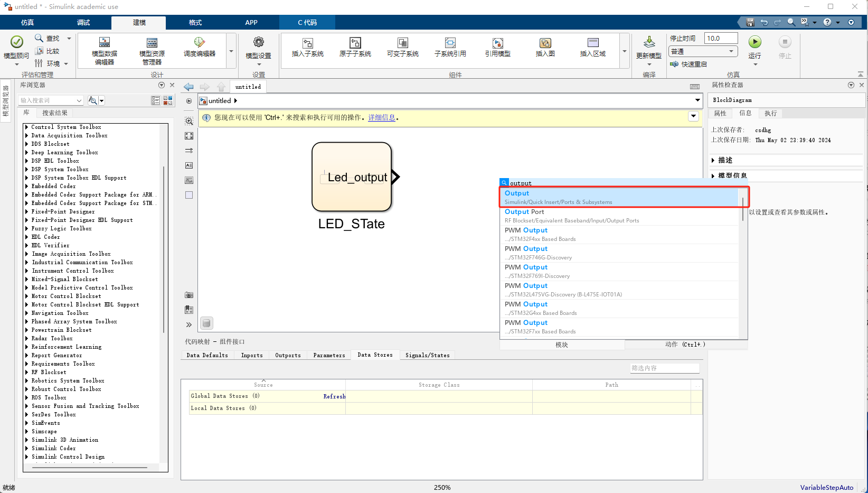868x493 pixels.
Task: Click the 停止 stop simulation button
Action: [x=785, y=42]
